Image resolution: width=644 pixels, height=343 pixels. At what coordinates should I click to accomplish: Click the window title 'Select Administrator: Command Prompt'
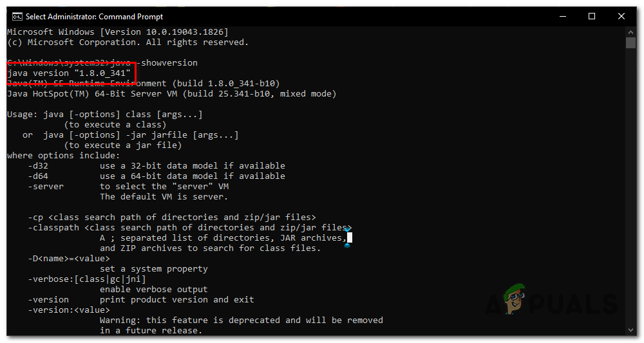[x=95, y=17]
